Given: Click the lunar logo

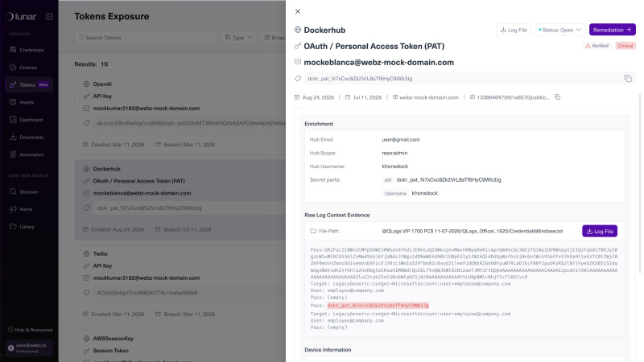Looking at the screenshot, I should pos(21,16).
